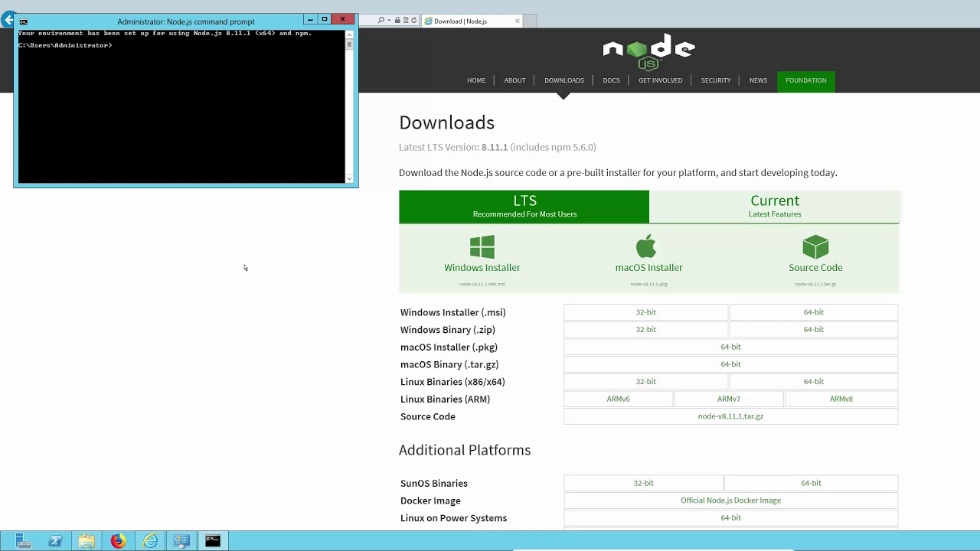Screen dimensions: 980x551
Task: Download the 64-bit Windows Installer (.msi)
Action: click(x=813, y=312)
